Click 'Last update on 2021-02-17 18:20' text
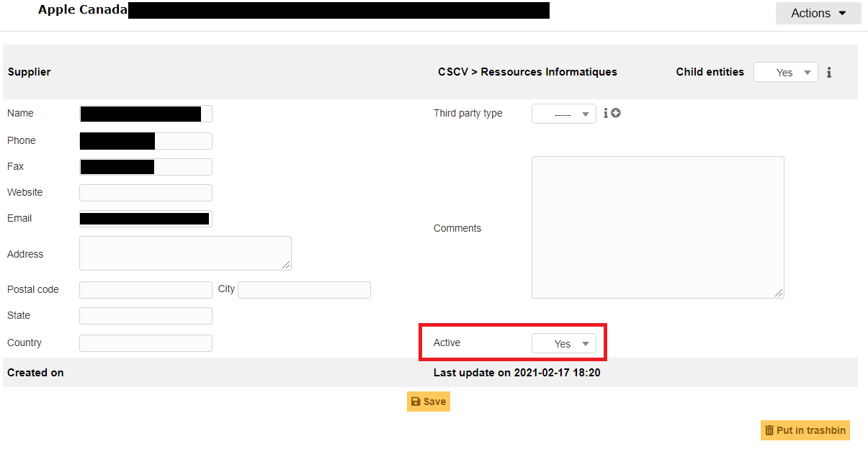This screenshot has height=449, width=868. [517, 373]
